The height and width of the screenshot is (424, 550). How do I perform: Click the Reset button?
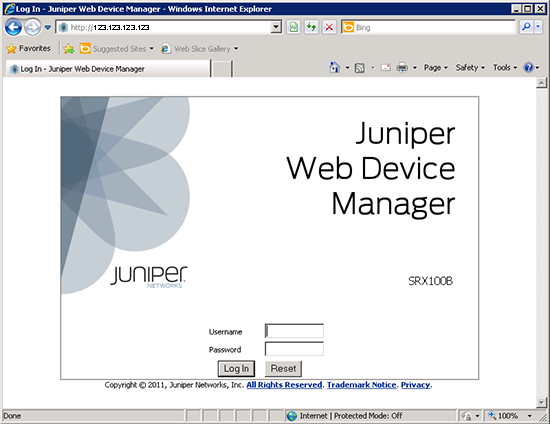click(x=283, y=369)
